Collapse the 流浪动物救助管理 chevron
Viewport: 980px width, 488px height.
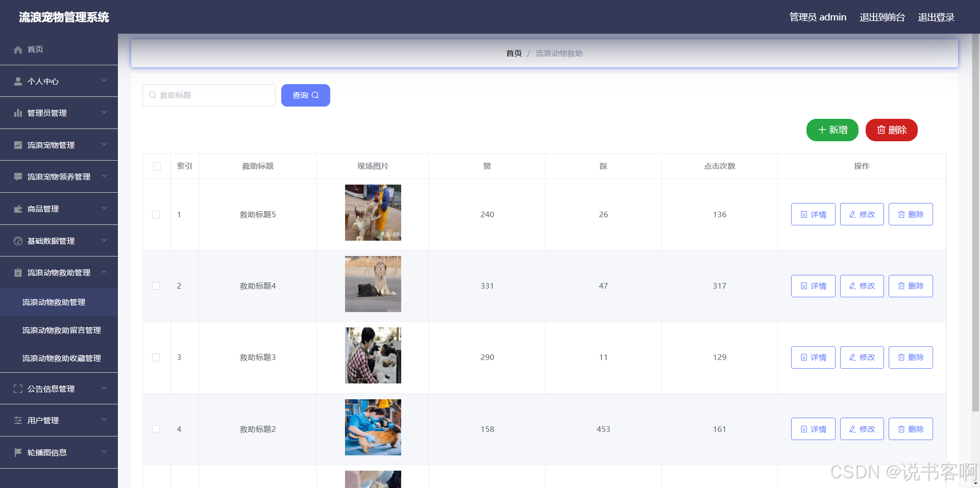pos(104,272)
